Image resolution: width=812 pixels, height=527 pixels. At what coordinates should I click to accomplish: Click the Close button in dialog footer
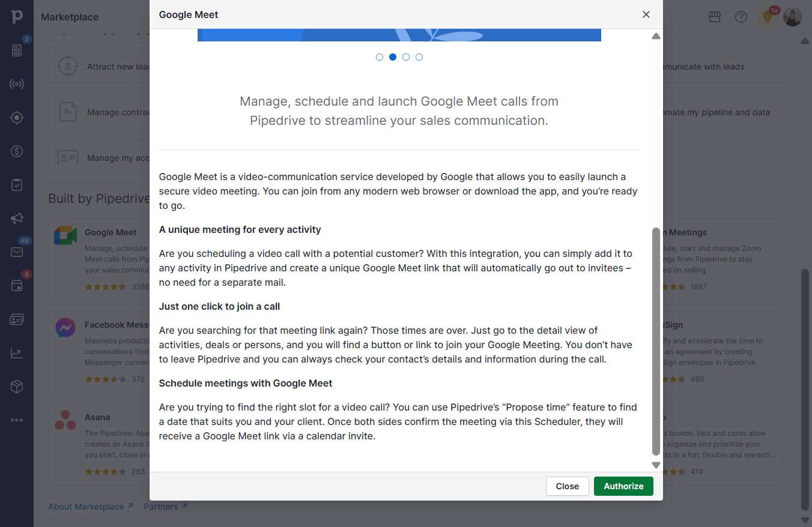(568, 486)
